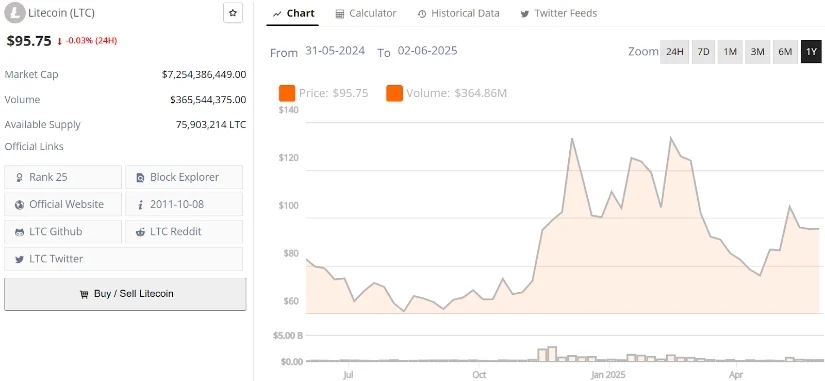Open the LTC Twitter link
825x381 pixels.
[x=124, y=259]
